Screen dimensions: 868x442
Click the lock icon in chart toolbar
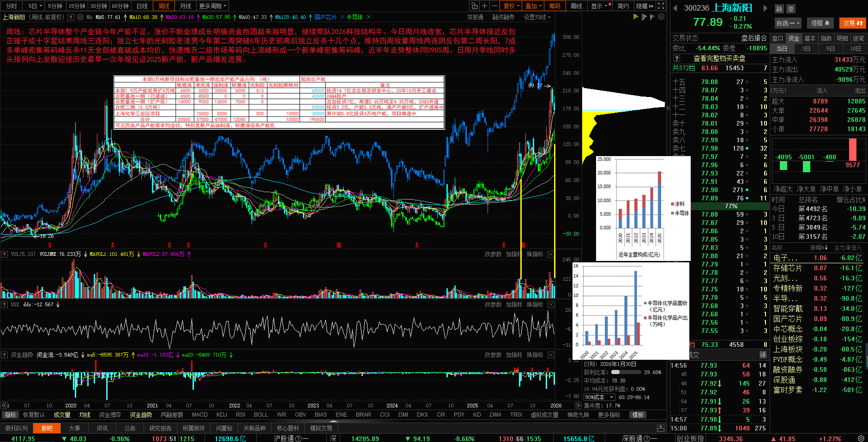click(x=474, y=6)
